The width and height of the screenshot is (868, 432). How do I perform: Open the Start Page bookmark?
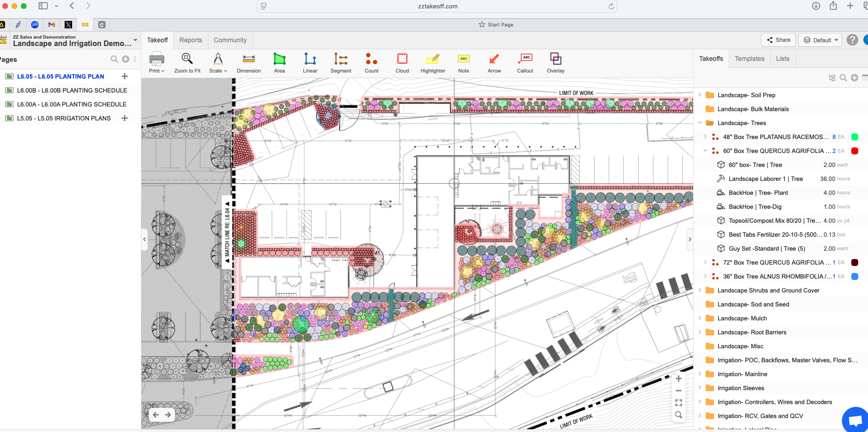point(496,25)
